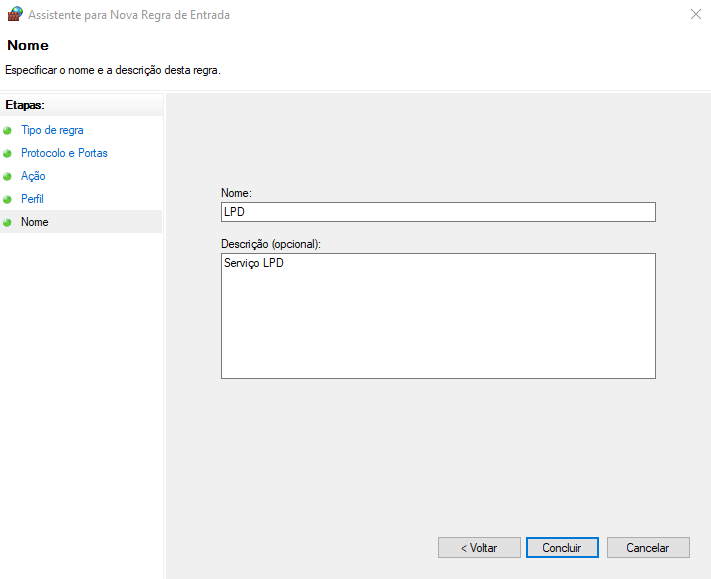
Task: Click green bullet beside Tipo de regra
Action: coord(8,131)
